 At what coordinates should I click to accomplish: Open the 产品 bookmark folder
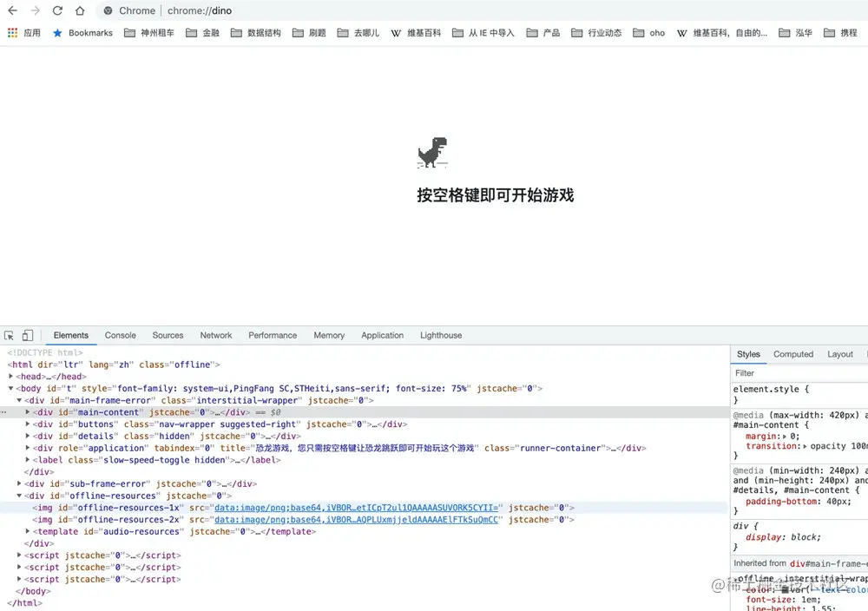pyautogui.click(x=543, y=33)
